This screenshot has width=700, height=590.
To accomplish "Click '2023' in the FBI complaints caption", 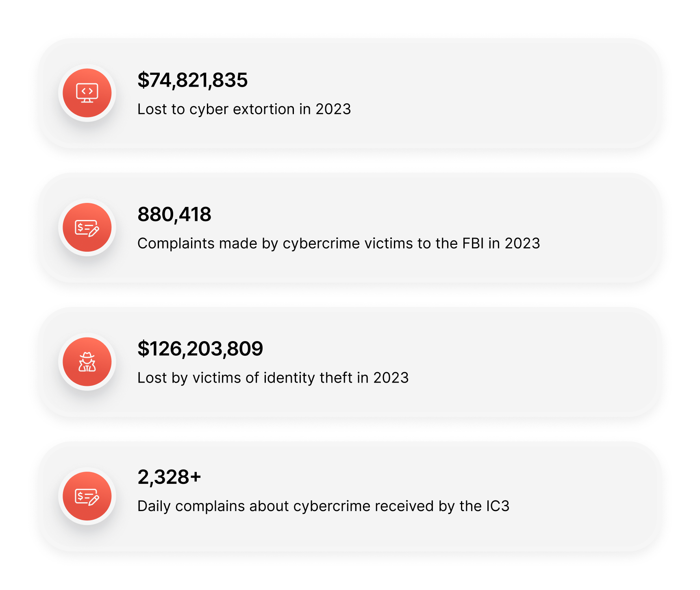I will click(522, 244).
